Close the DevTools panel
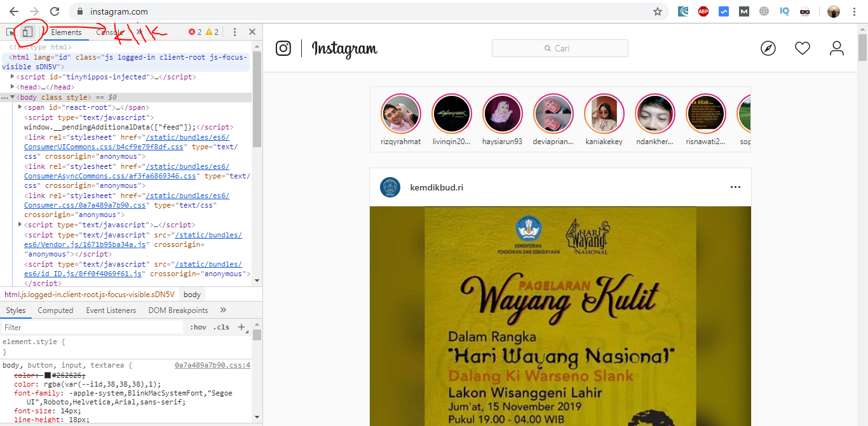868x426 pixels. [x=252, y=32]
